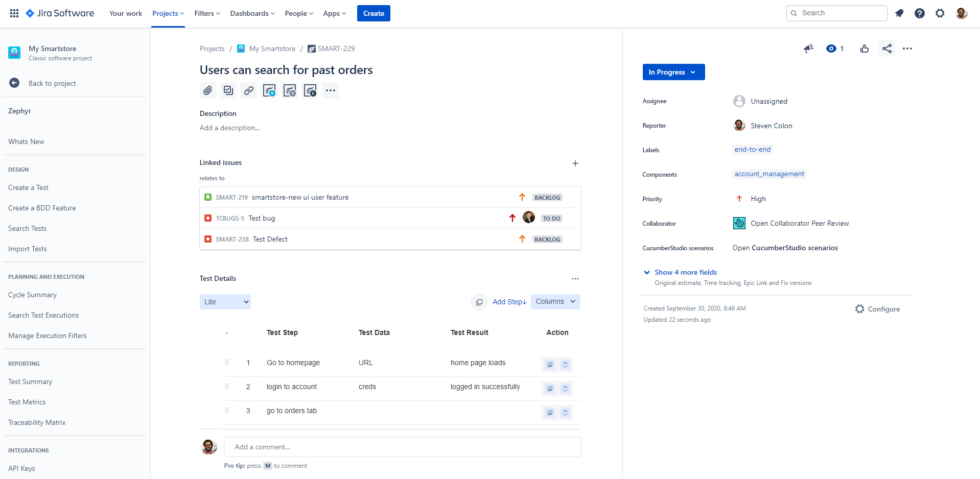Click the Jira Software logo

click(x=60, y=13)
